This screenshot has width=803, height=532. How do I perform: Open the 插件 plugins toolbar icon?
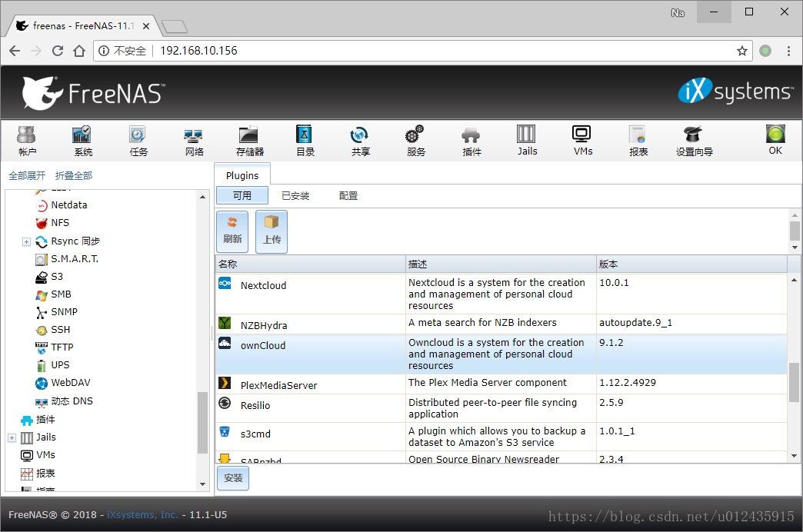471,140
